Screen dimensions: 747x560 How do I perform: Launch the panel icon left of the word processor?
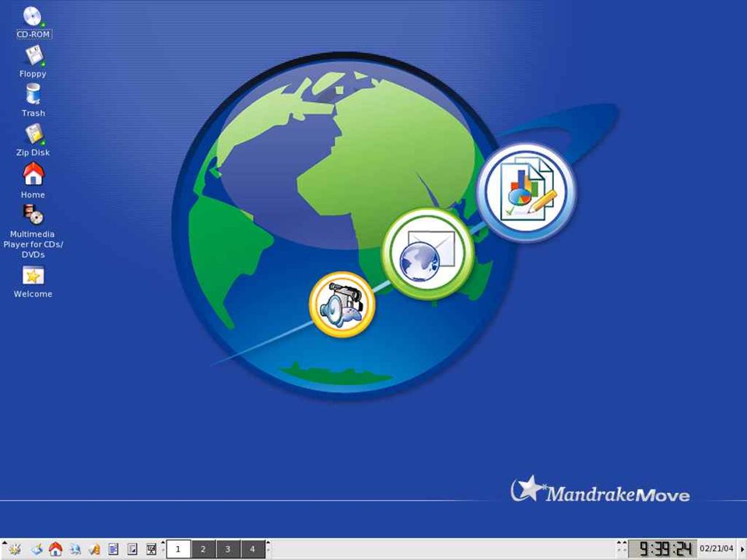click(94, 550)
